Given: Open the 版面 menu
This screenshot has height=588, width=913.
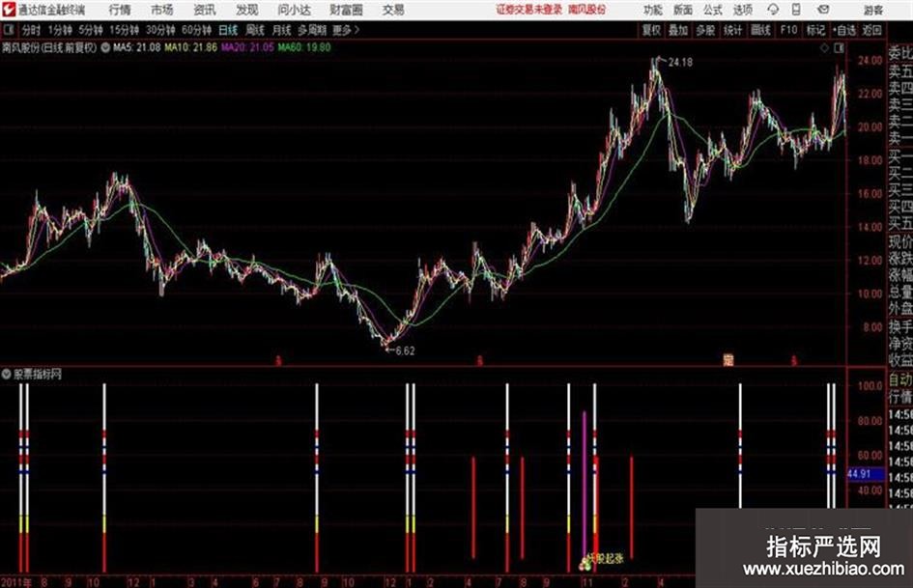Looking at the screenshot, I should 683,10.
